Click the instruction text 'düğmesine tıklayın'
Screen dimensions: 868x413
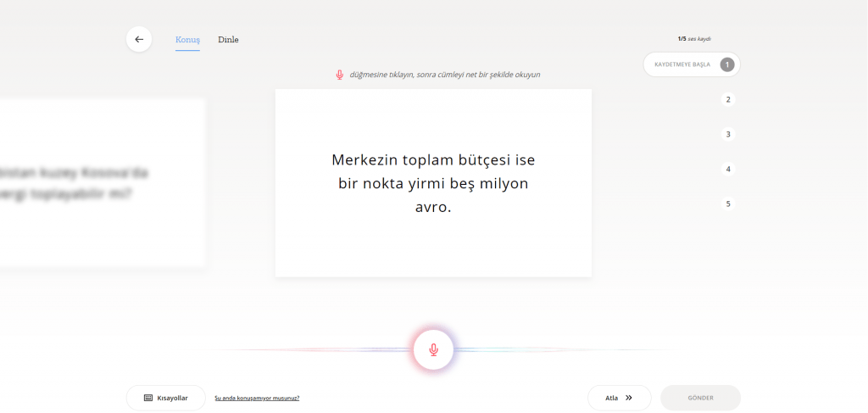click(382, 74)
